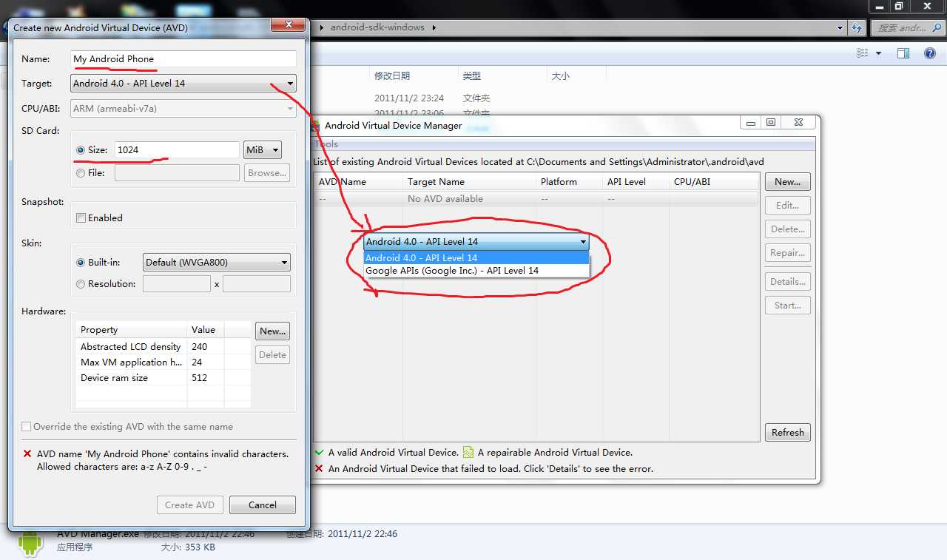Check Override the existing AVD with same name
This screenshot has height=560, width=947.
pyautogui.click(x=27, y=427)
